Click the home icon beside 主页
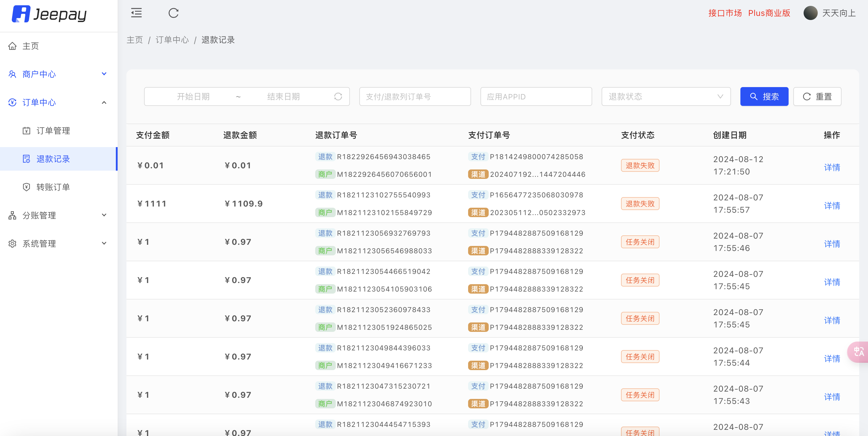 [12, 46]
